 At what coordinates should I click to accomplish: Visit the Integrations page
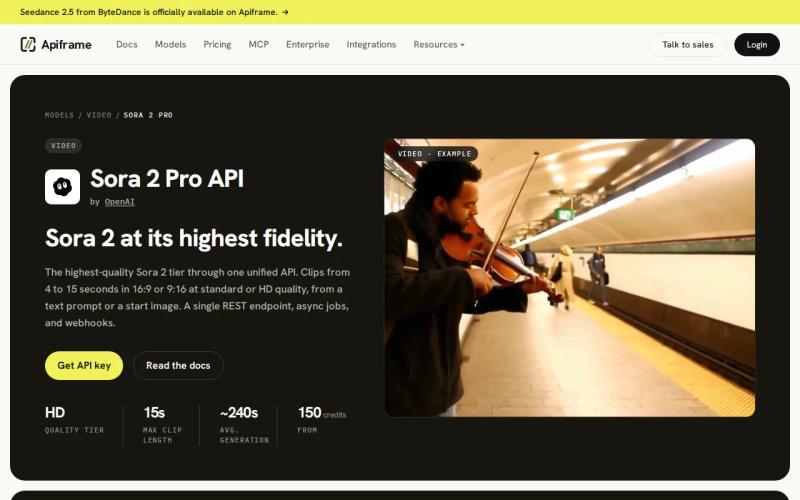click(x=371, y=44)
